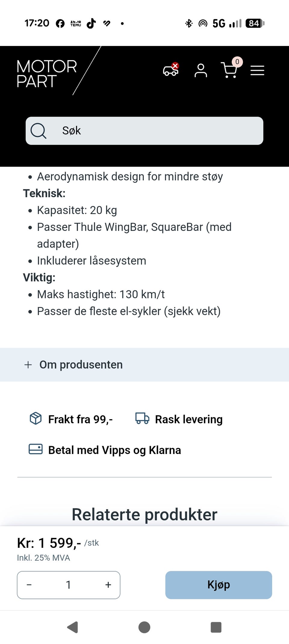Open the hamburger menu
The image size is (289, 644).
pos(257,70)
